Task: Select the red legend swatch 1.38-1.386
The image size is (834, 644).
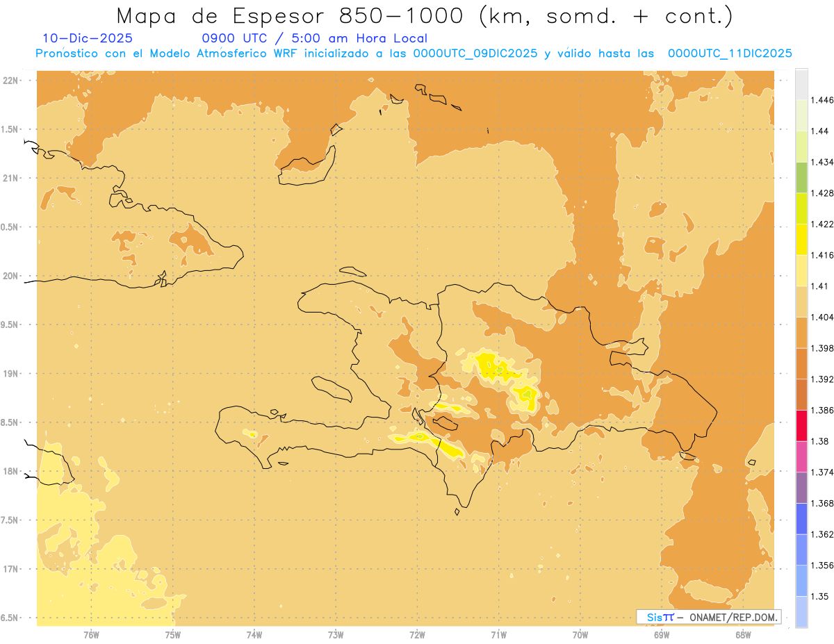Action: [801, 425]
